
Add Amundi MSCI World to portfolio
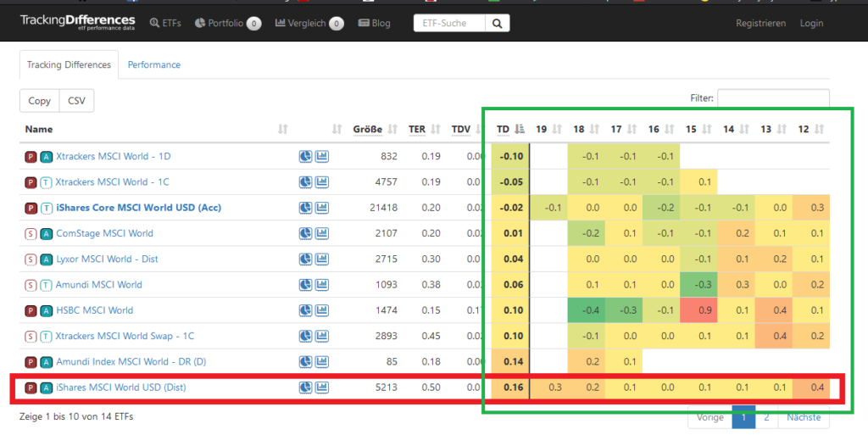pyautogui.click(x=305, y=284)
